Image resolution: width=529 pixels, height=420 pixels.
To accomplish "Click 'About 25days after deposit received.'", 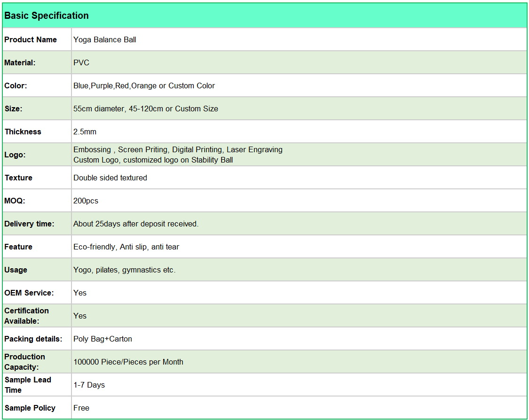I will 136,224.
